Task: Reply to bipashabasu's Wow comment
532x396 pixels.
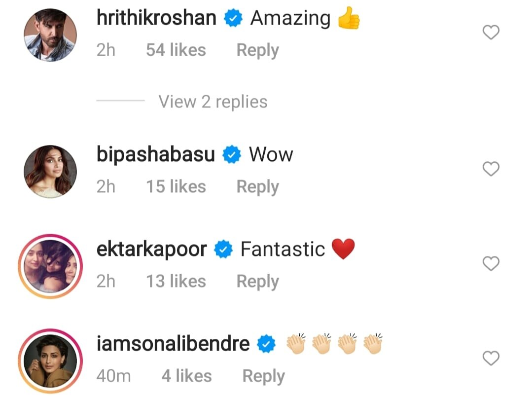Action: [257, 186]
